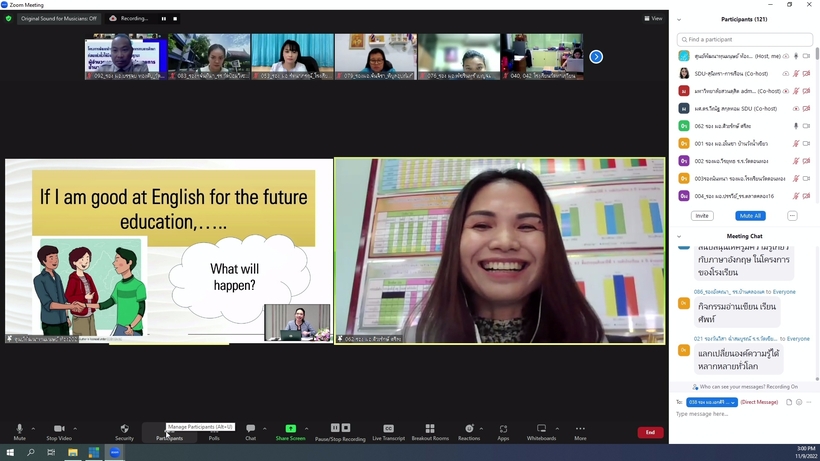Image resolution: width=820 pixels, height=461 pixels.
Task: Unmute participant 002 microphone icon
Action: coord(796,161)
